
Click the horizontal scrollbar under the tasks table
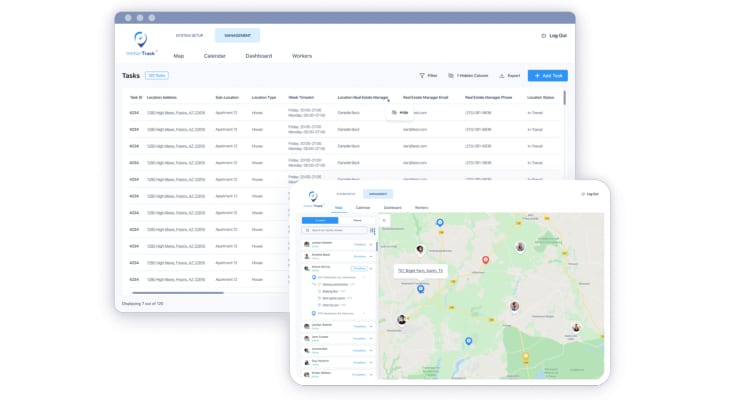click(178, 293)
